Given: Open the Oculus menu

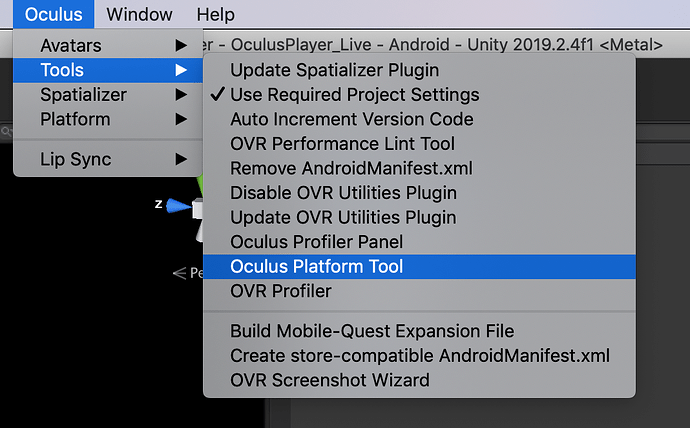Looking at the screenshot, I should 54,14.
